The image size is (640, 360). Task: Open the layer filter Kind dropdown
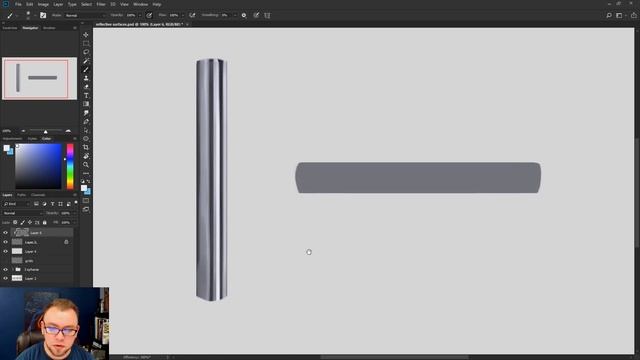pos(16,204)
